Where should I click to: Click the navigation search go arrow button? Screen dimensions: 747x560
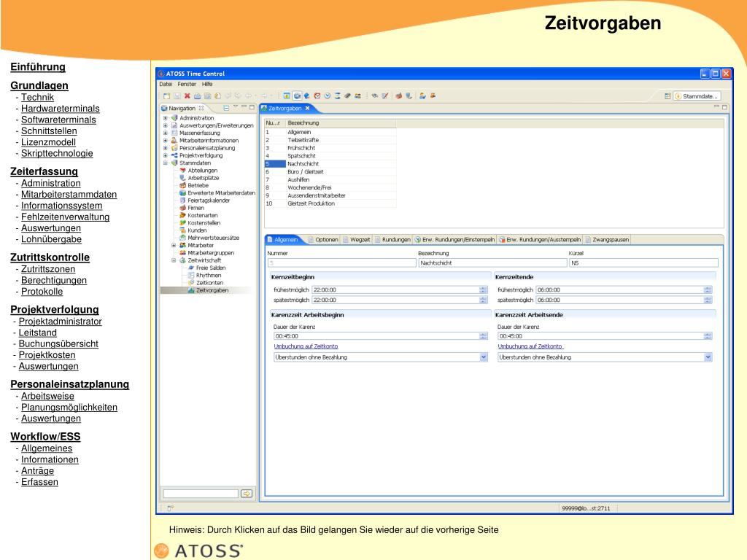click(247, 494)
